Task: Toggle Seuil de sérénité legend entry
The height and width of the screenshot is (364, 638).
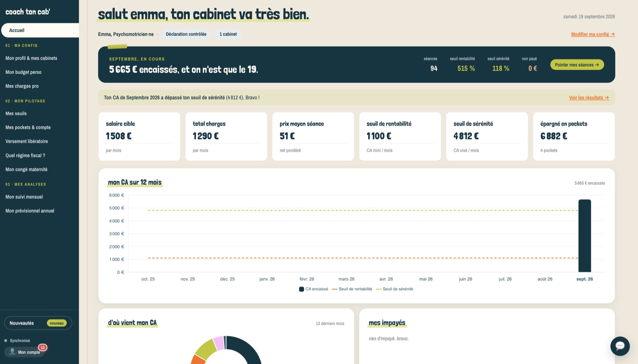Action: (395, 289)
